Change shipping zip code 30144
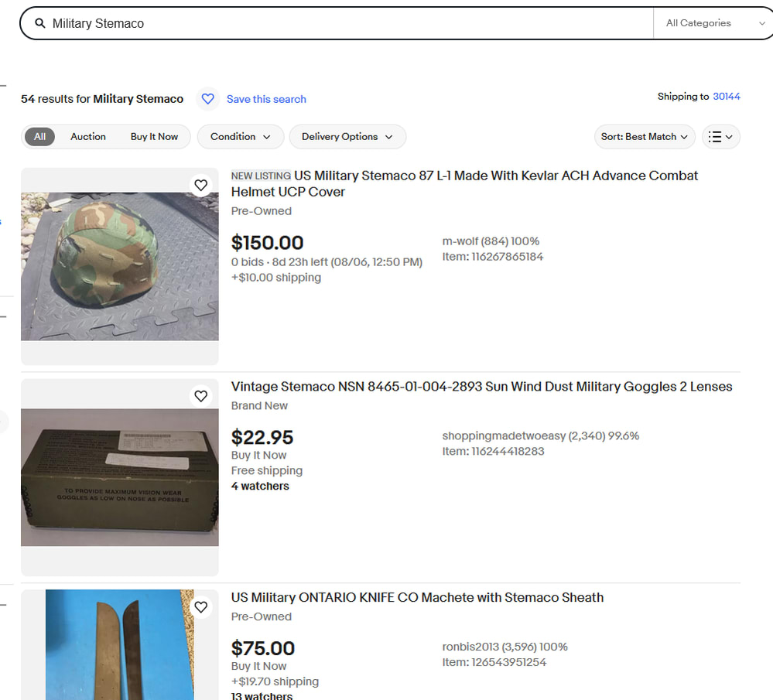This screenshot has width=773, height=700. pos(726,96)
